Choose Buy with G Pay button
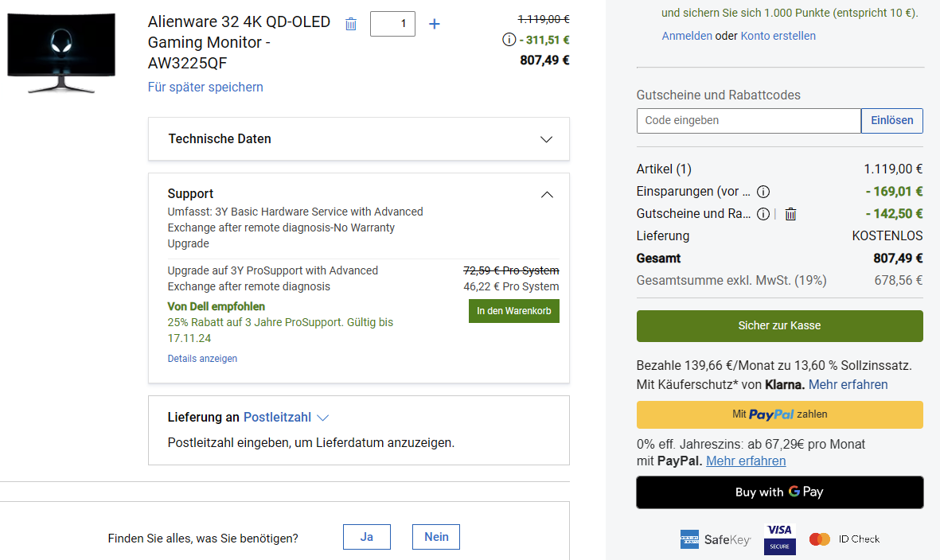The image size is (940, 560). [x=779, y=492]
